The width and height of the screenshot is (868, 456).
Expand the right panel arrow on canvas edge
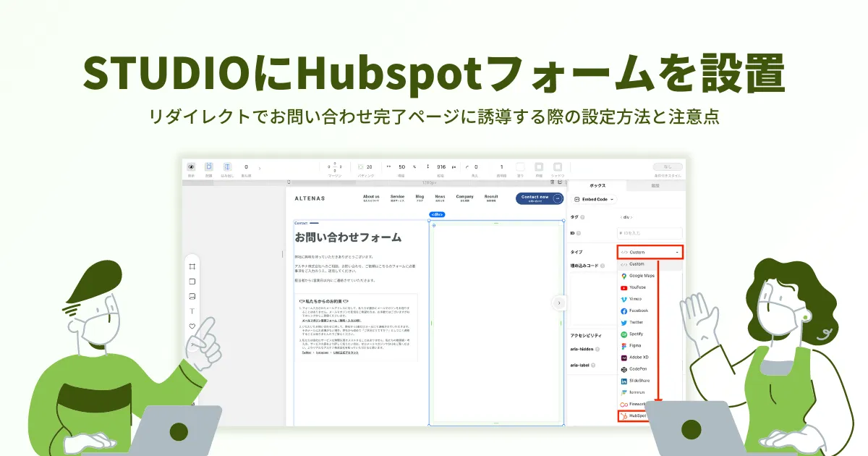click(558, 303)
